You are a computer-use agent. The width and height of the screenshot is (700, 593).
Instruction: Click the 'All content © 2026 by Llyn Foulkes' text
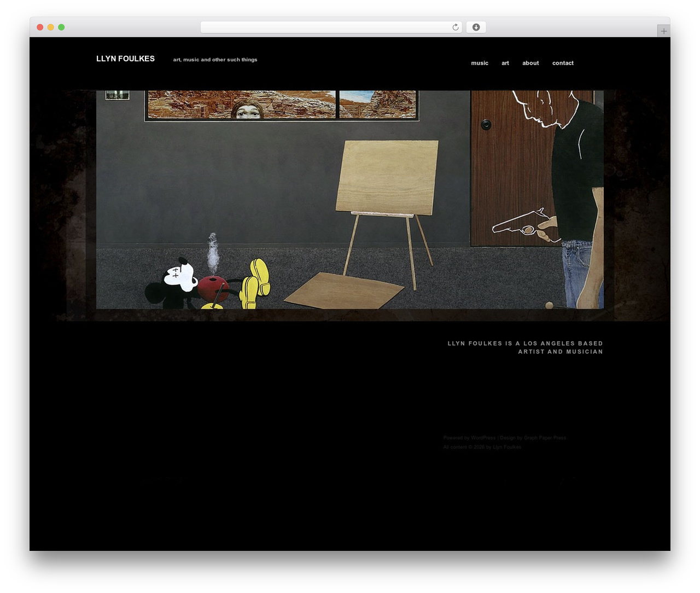point(482,447)
